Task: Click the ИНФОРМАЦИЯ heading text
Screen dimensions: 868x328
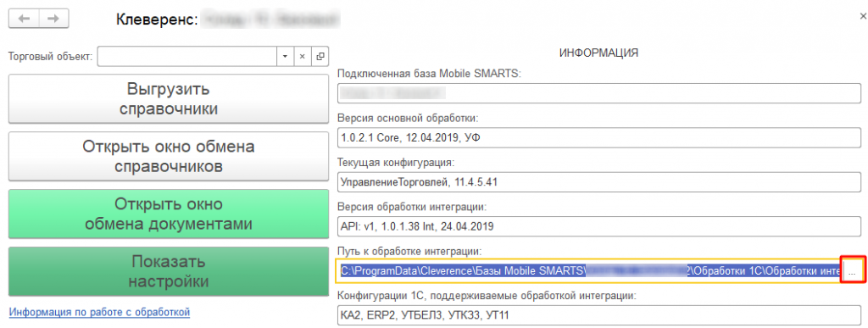Action: [x=599, y=53]
